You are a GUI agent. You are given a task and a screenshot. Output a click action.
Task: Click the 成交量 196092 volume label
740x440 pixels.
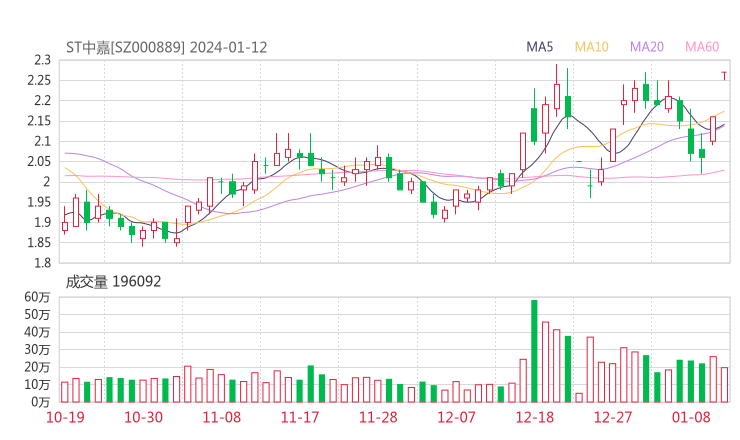coord(113,282)
